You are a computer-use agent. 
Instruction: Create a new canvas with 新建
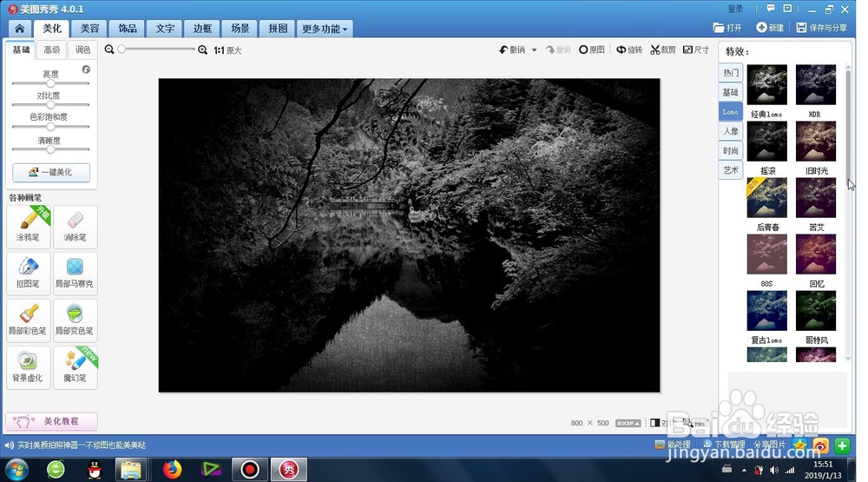click(x=770, y=28)
